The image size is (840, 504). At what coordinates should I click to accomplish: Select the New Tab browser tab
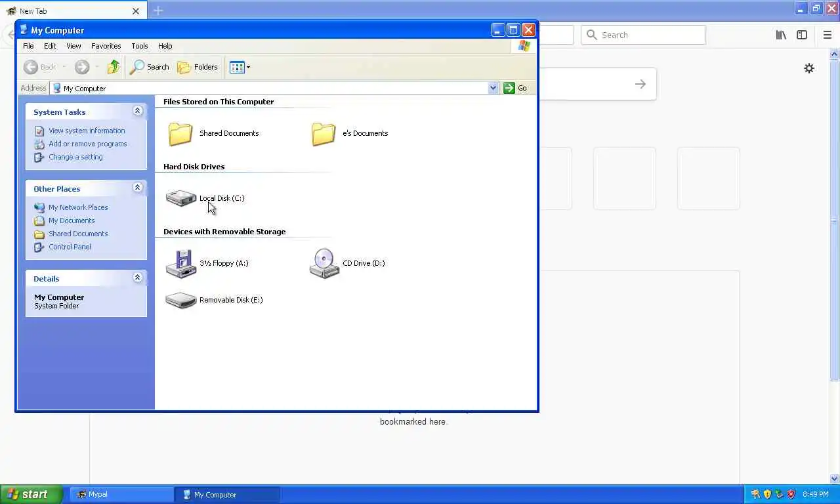pyautogui.click(x=72, y=11)
